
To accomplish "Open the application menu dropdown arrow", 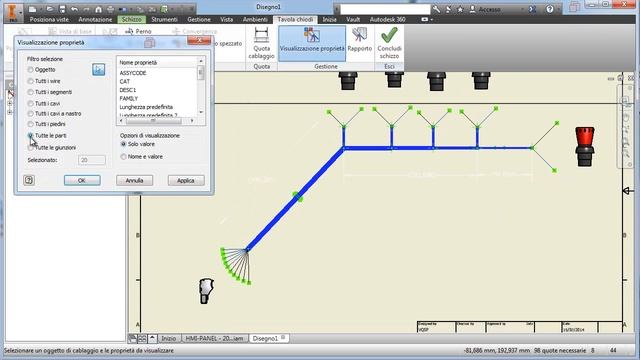I will [x=20, y=13].
